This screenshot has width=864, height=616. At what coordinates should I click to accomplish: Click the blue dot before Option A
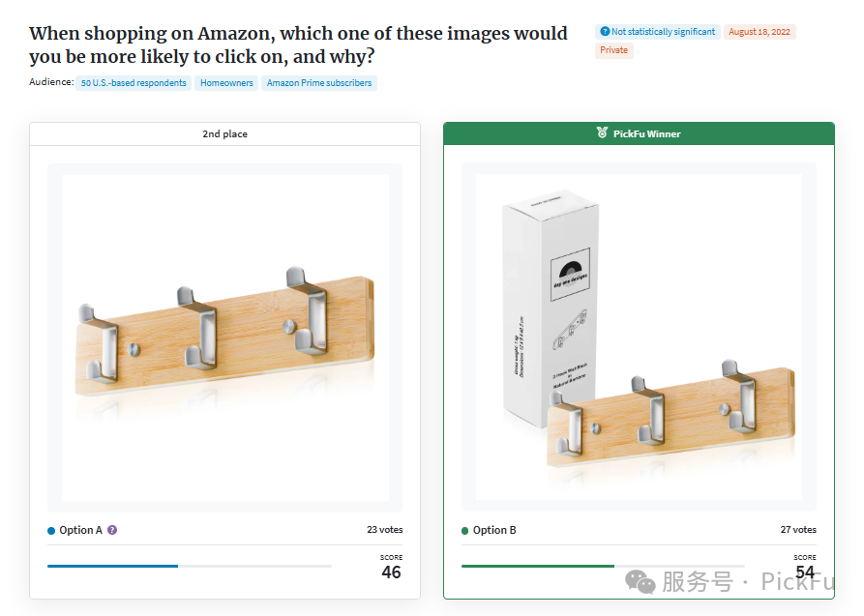pyautogui.click(x=51, y=531)
